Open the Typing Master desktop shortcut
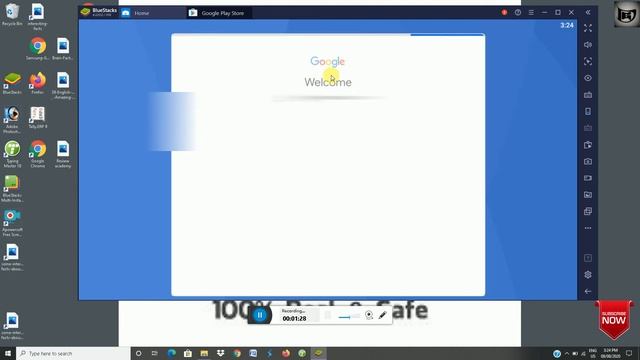The image size is (640, 360). pyautogui.click(x=12, y=154)
